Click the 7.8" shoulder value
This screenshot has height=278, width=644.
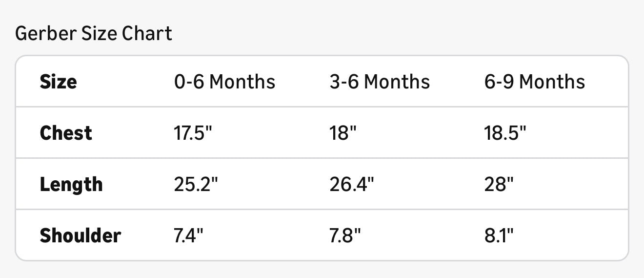345,236
